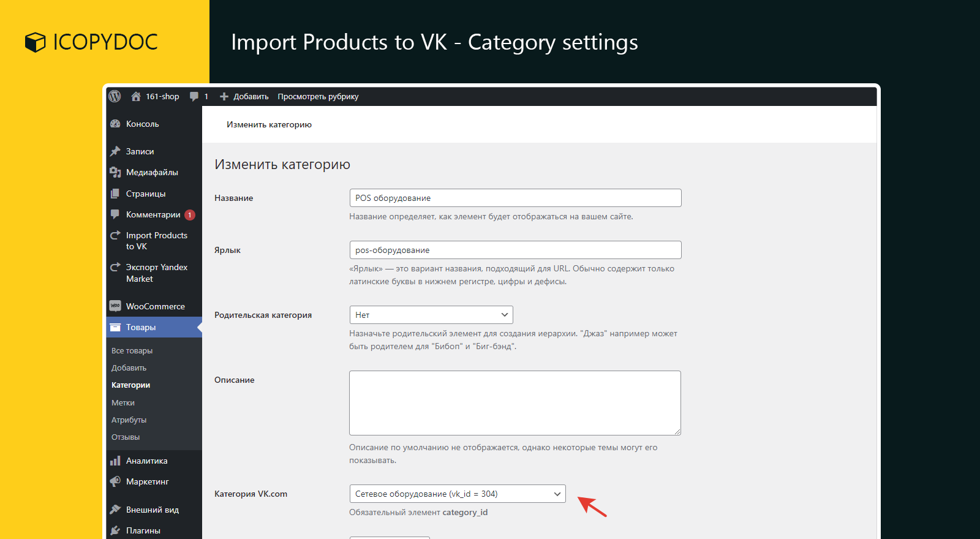
Task: Open the Внешний вид menu item
Action: pos(154,510)
